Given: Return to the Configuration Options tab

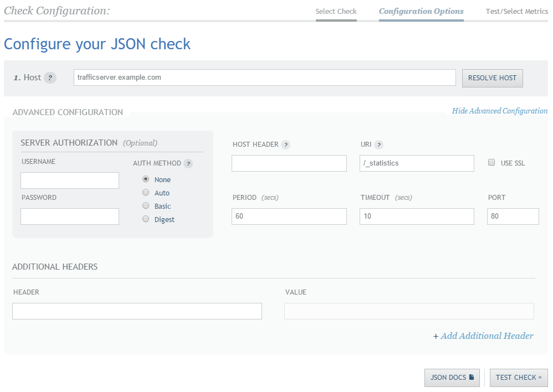Looking at the screenshot, I should [x=421, y=11].
